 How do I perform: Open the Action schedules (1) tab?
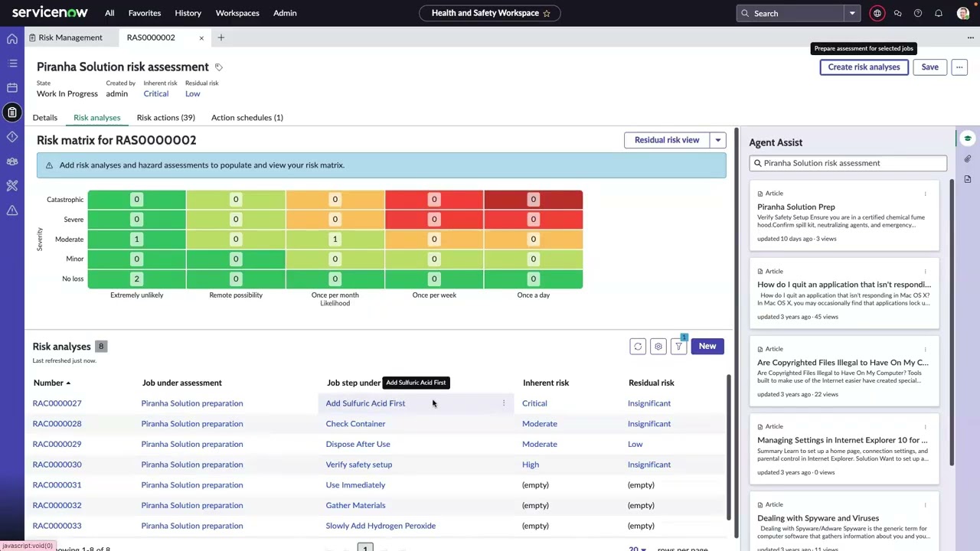pos(247,118)
